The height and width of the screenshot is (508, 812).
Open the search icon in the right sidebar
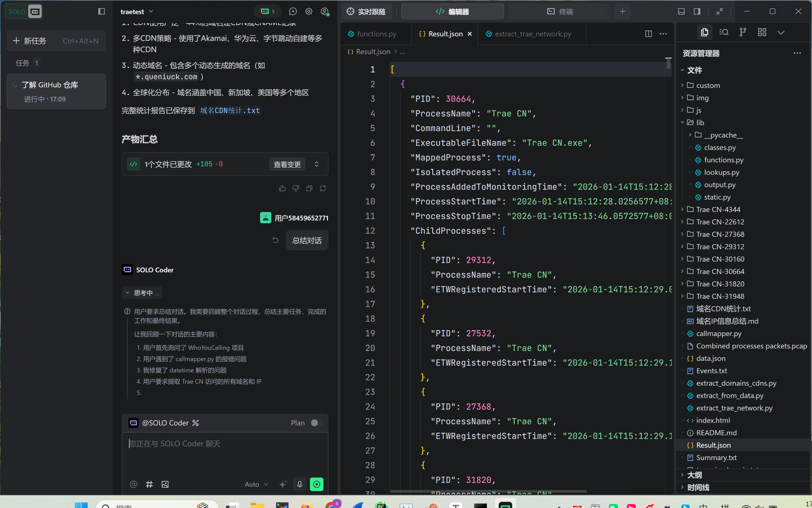[x=724, y=32]
